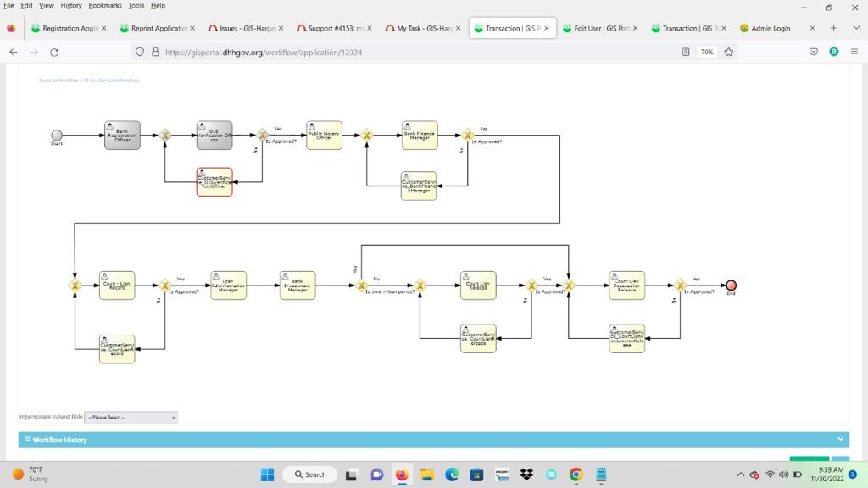Select red-outlined CustomerService GISVerification node
This screenshot has height=488, width=868.
pyautogui.click(x=214, y=182)
